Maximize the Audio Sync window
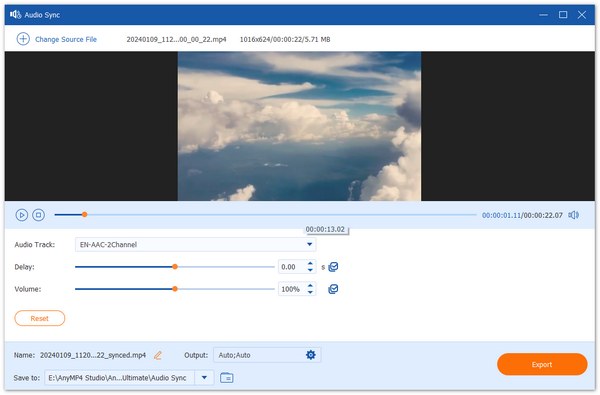 tap(563, 15)
